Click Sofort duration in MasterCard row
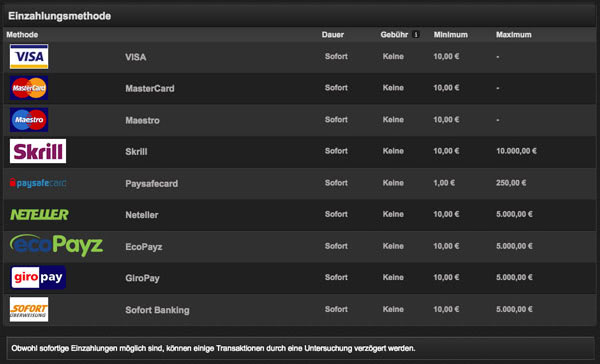This screenshot has height=364, width=600. click(336, 88)
